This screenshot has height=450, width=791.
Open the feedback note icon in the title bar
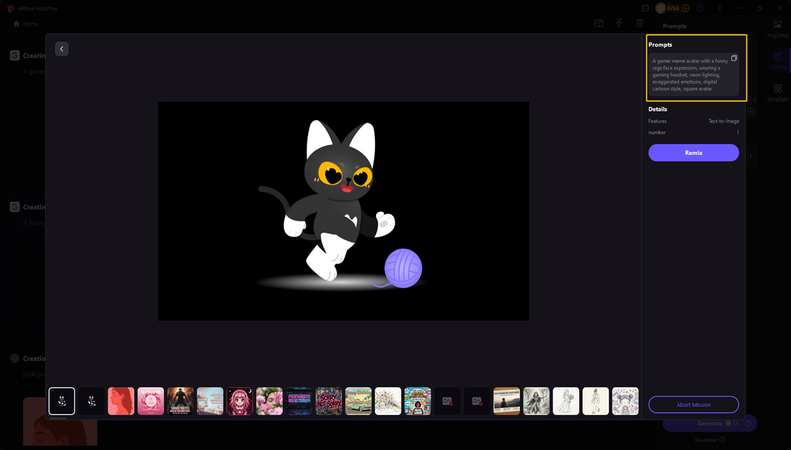click(x=645, y=8)
